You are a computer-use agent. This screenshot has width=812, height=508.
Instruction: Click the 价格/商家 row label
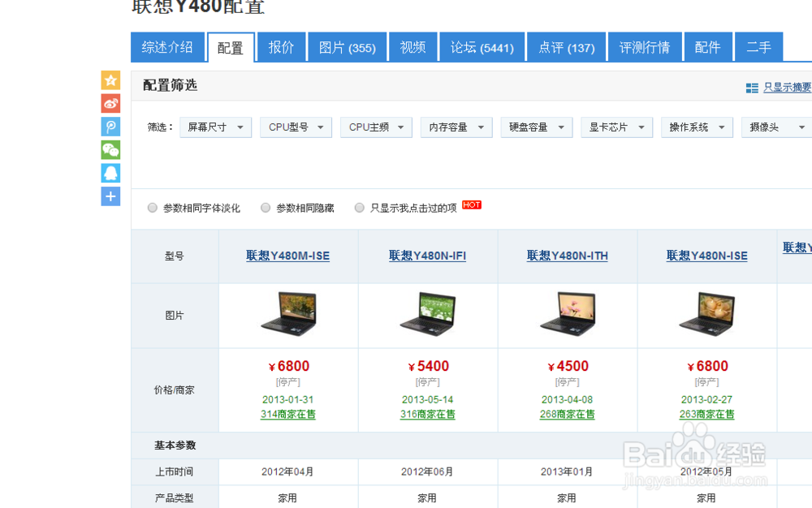pyautogui.click(x=174, y=390)
